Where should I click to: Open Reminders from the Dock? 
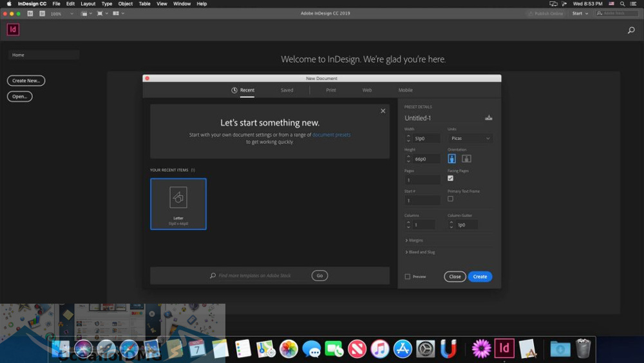click(x=243, y=349)
